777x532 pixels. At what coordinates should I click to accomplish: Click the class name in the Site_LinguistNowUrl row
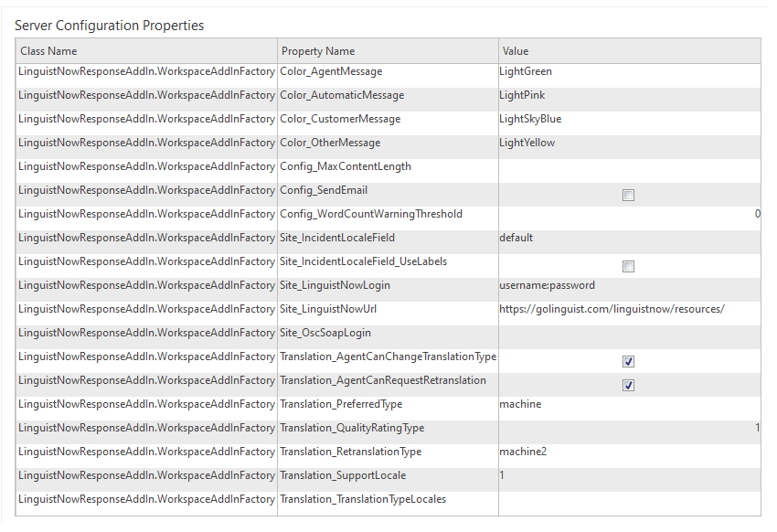click(146, 309)
